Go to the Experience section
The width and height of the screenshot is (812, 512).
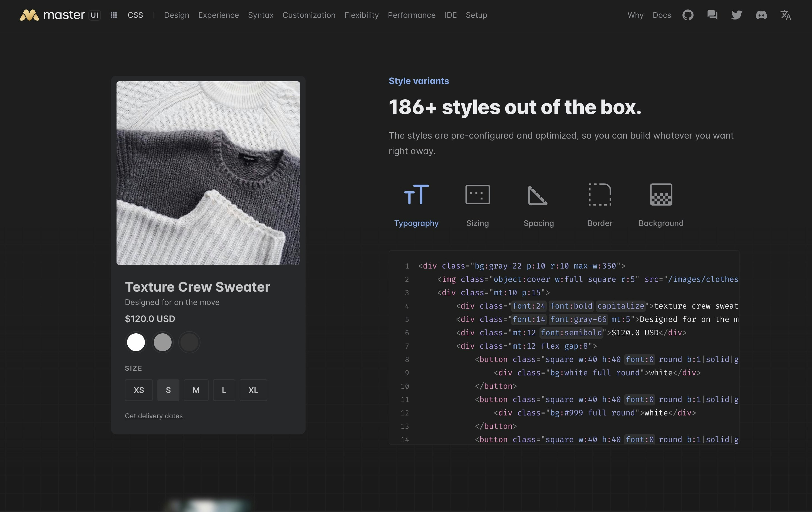pyautogui.click(x=219, y=15)
